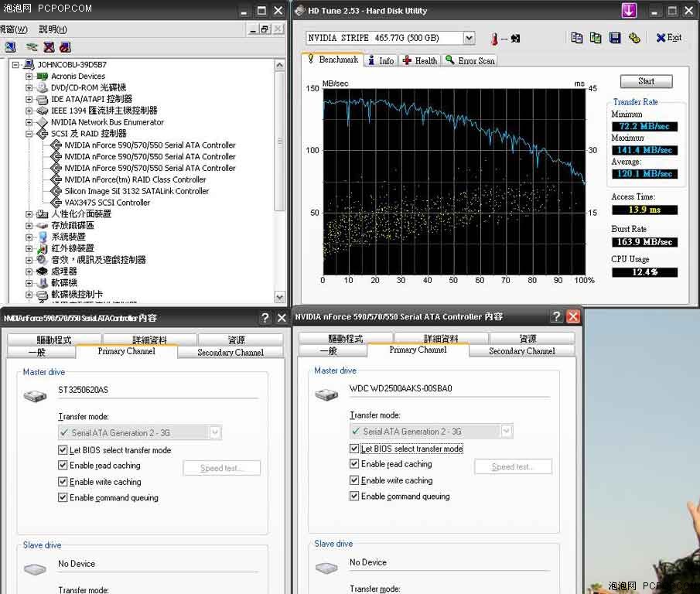Click HD Tune copy screenshot icon
Viewport: 700px width, 594px height.
pos(596,38)
